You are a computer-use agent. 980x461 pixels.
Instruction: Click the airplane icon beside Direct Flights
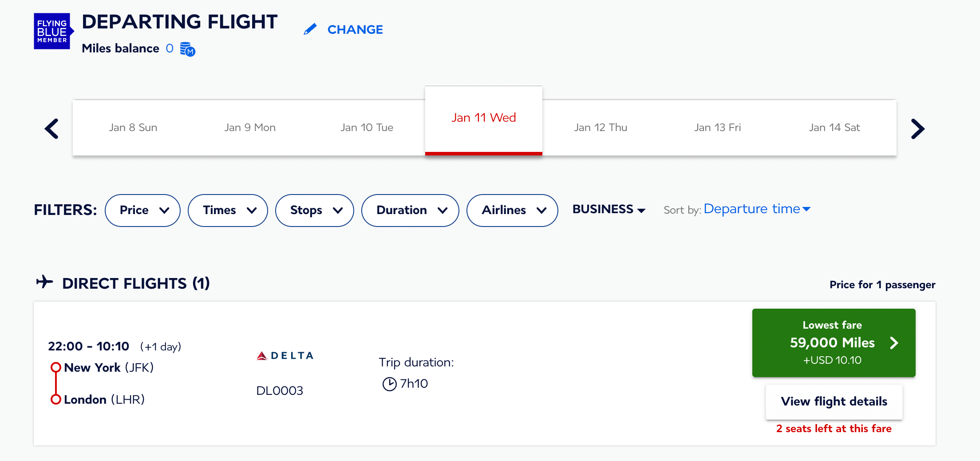coord(45,282)
